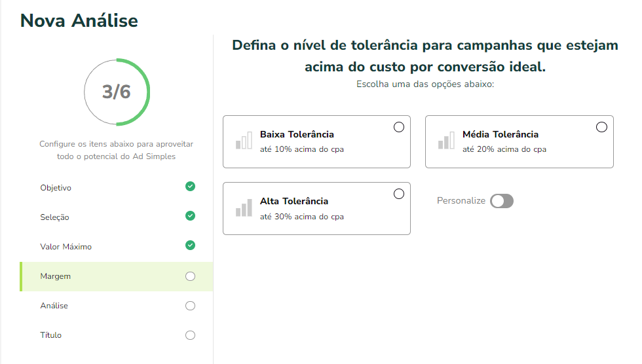This screenshot has width=642, height=364.
Task: Select the Média Tolerância radio button
Action: click(601, 127)
